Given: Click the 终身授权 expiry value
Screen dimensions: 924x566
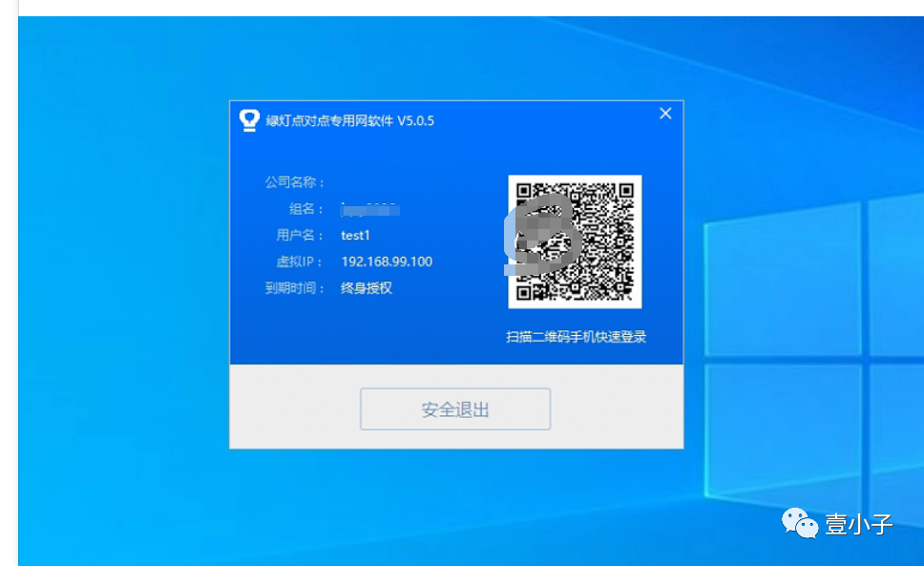Looking at the screenshot, I should tap(367, 288).
